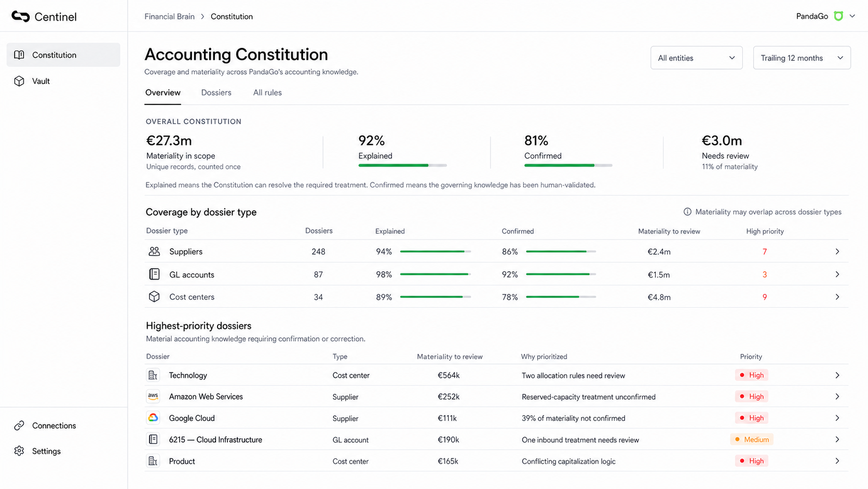Click Cost centers Confirmed 78% progress bar
This screenshot has width=868, height=489.
pyautogui.click(x=561, y=297)
